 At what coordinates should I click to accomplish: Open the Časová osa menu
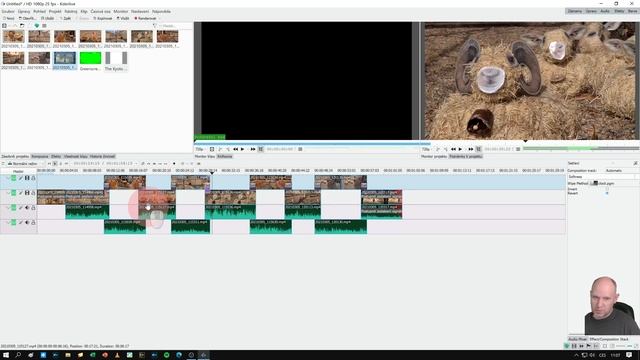[x=100, y=11]
